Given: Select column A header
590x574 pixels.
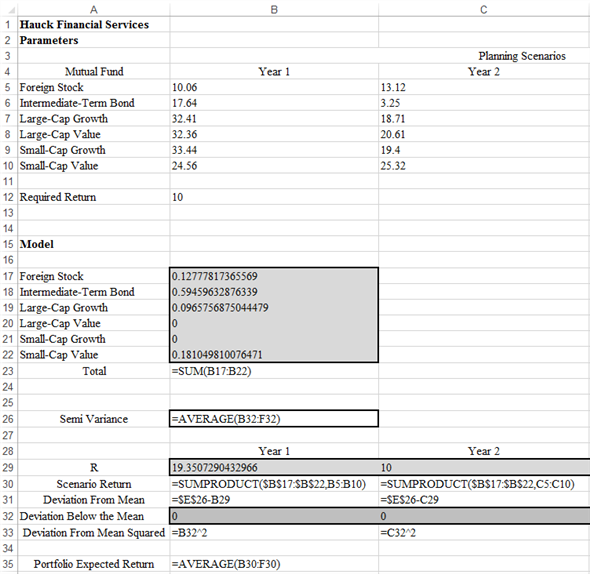Looking at the screenshot, I should click(x=94, y=10).
